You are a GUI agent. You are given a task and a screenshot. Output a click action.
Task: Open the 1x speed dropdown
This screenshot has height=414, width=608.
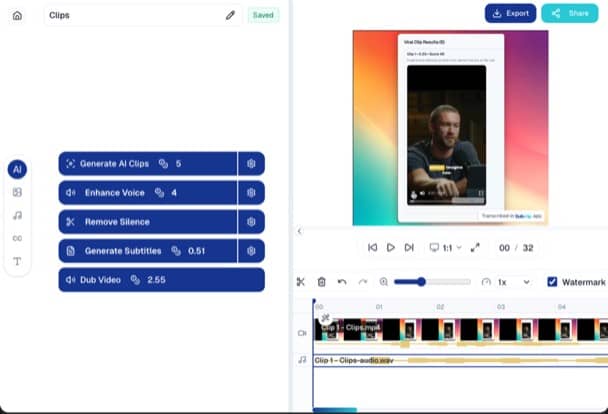tap(514, 282)
